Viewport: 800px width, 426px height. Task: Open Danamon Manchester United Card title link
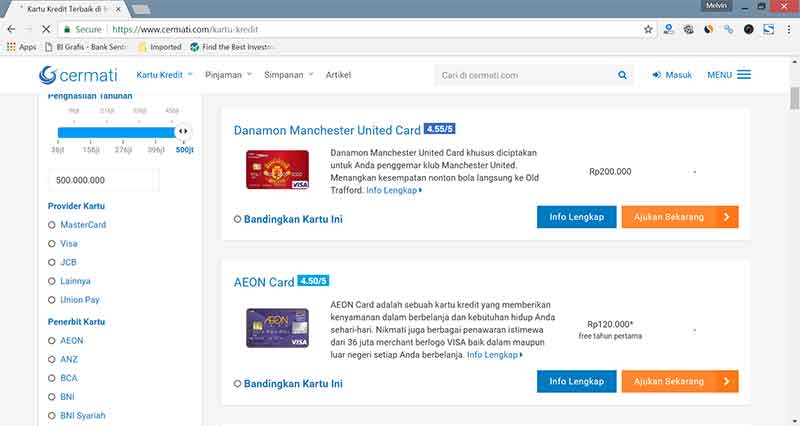[327, 130]
